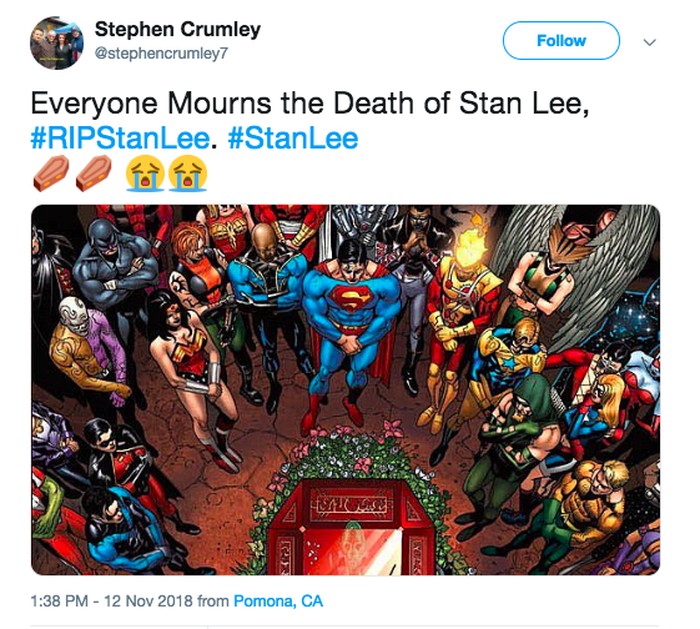Expand the tweet options chevron
The height and width of the screenshot is (629, 700).
650,42
